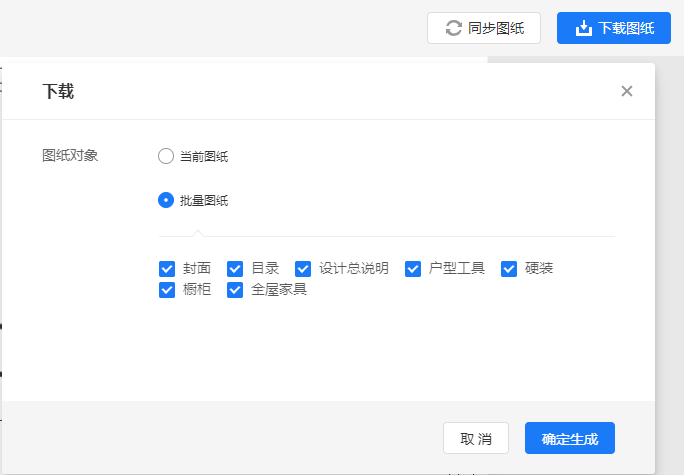Click the sync icon beside 同步图纸

(x=454, y=28)
